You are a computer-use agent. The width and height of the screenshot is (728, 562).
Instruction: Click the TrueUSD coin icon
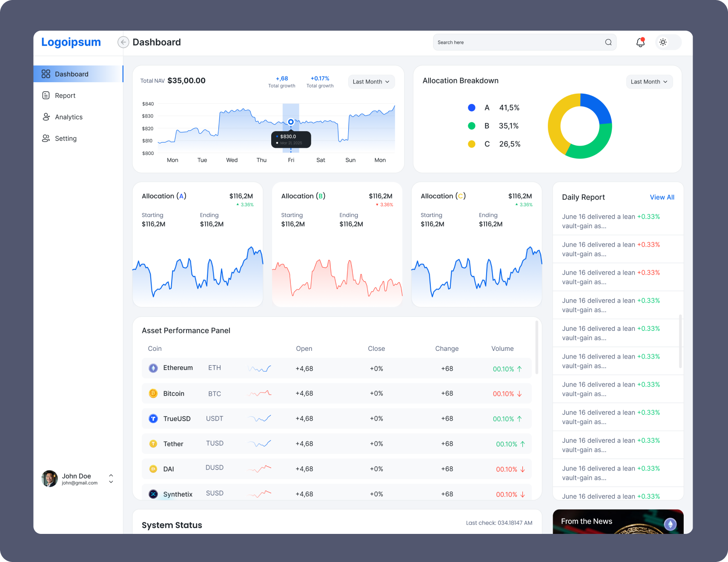pos(153,419)
